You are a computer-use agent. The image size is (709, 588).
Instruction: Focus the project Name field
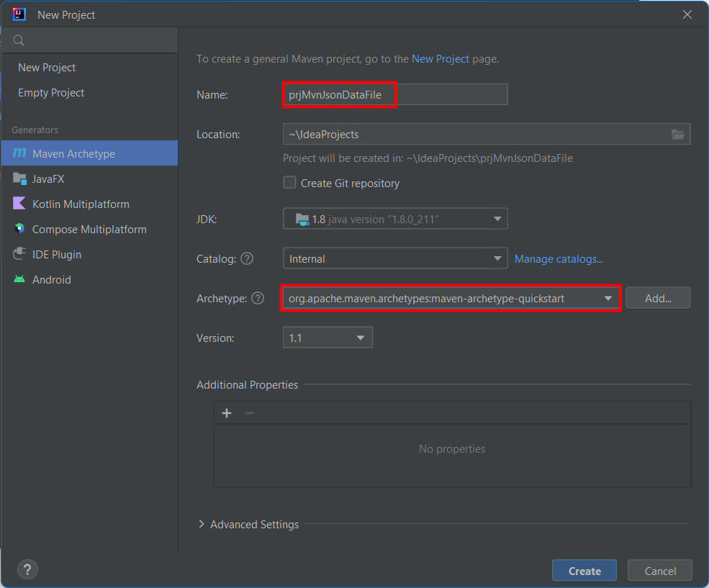click(395, 94)
